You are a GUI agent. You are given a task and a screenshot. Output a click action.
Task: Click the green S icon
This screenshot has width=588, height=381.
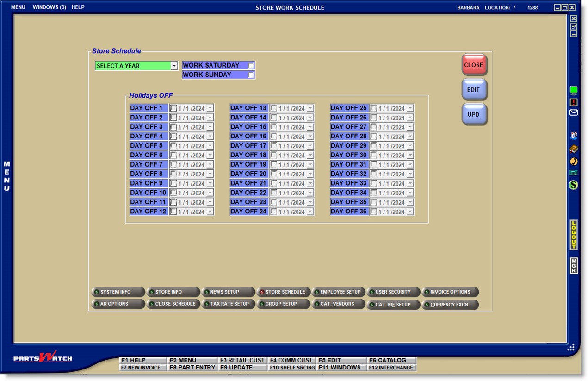click(574, 185)
